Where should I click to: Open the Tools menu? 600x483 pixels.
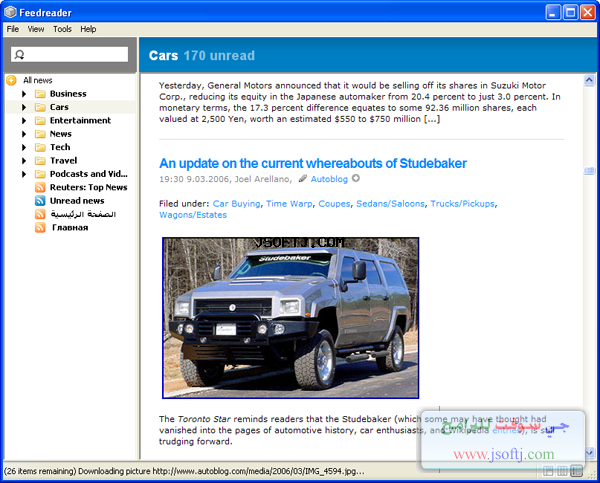(62, 29)
